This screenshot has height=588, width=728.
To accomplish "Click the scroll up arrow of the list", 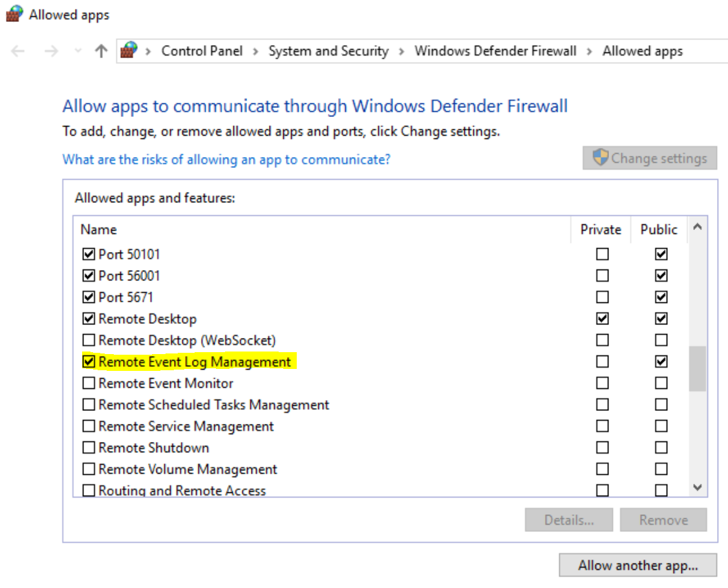I will (697, 227).
